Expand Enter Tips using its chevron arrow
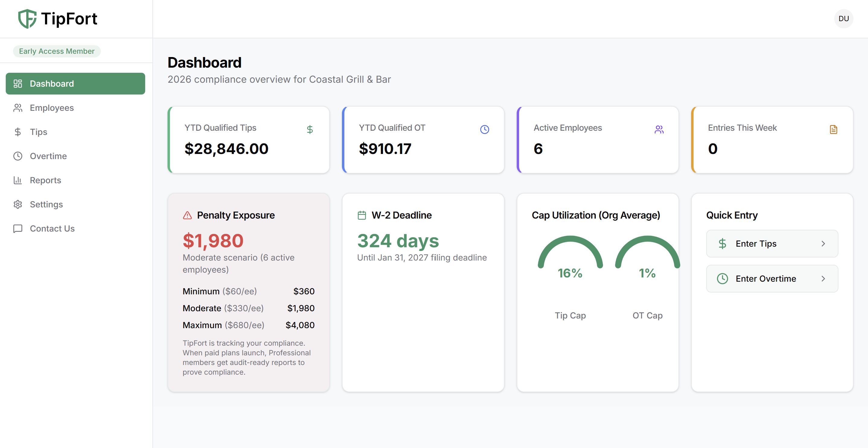Screen dimensions: 868x448 pos(824,243)
